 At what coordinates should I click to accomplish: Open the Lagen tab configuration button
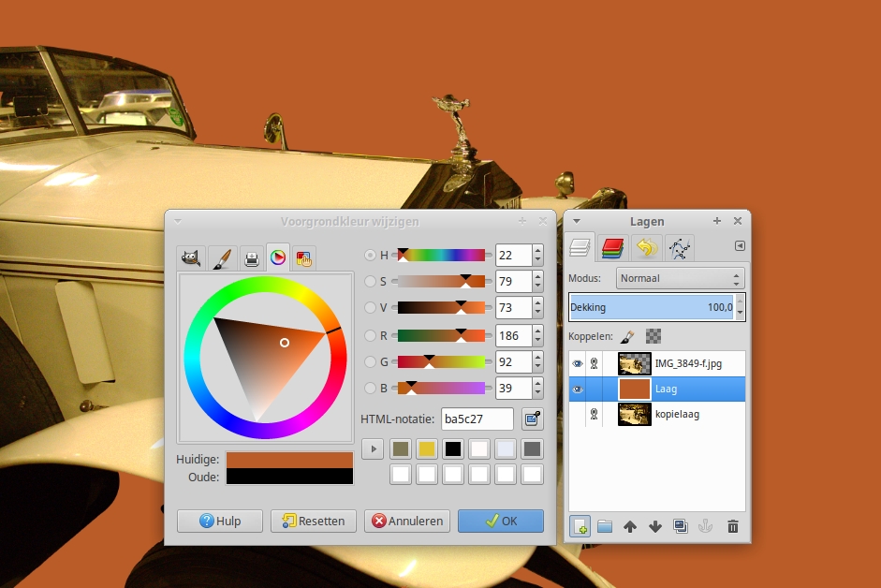(740, 245)
